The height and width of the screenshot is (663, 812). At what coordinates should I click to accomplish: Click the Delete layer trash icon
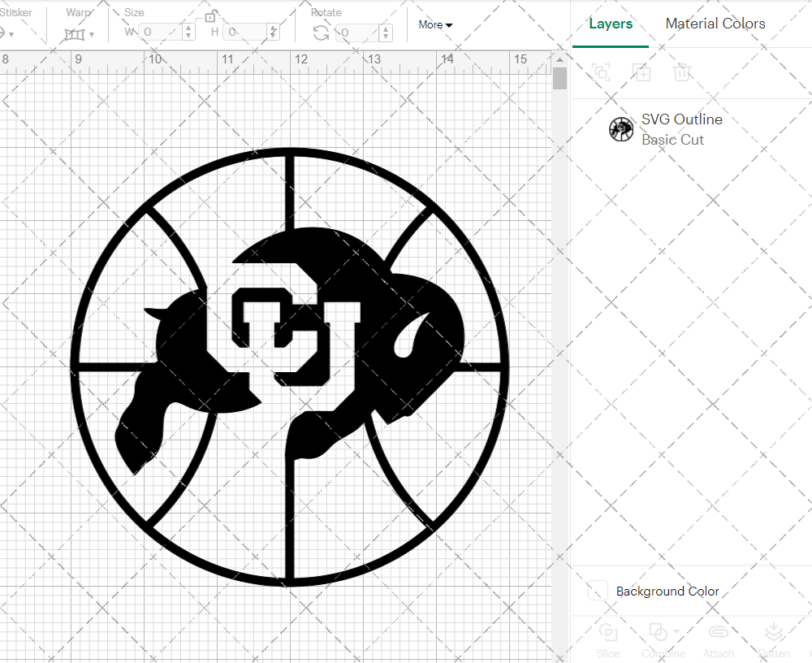click(682, 72)
